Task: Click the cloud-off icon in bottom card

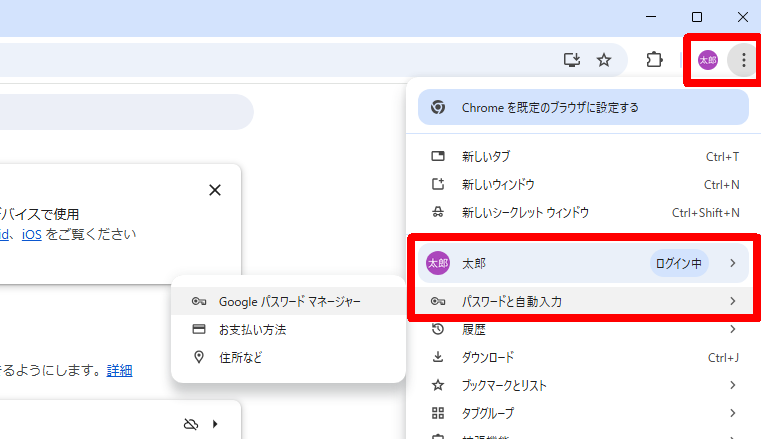Action: click(192, 423)
